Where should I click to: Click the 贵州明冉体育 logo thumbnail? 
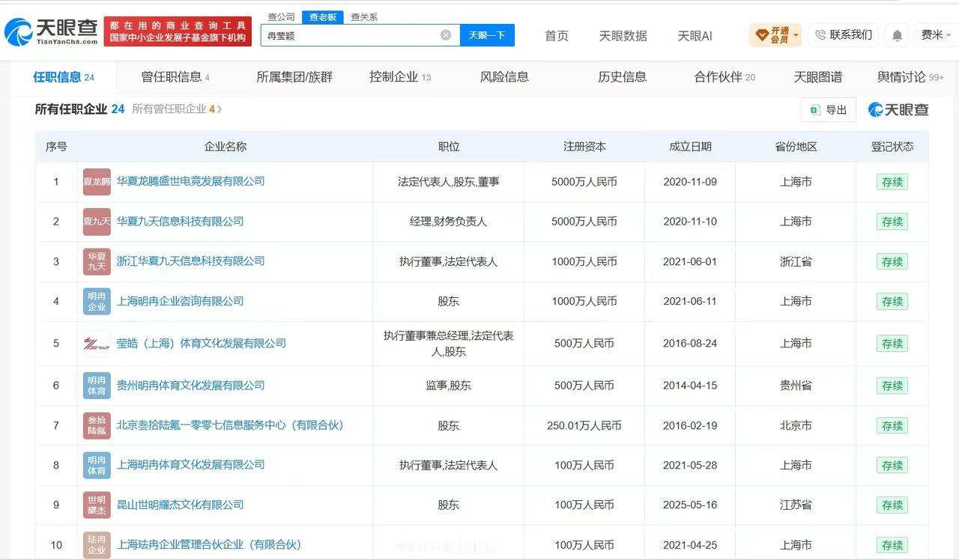(x=97, y=386)
